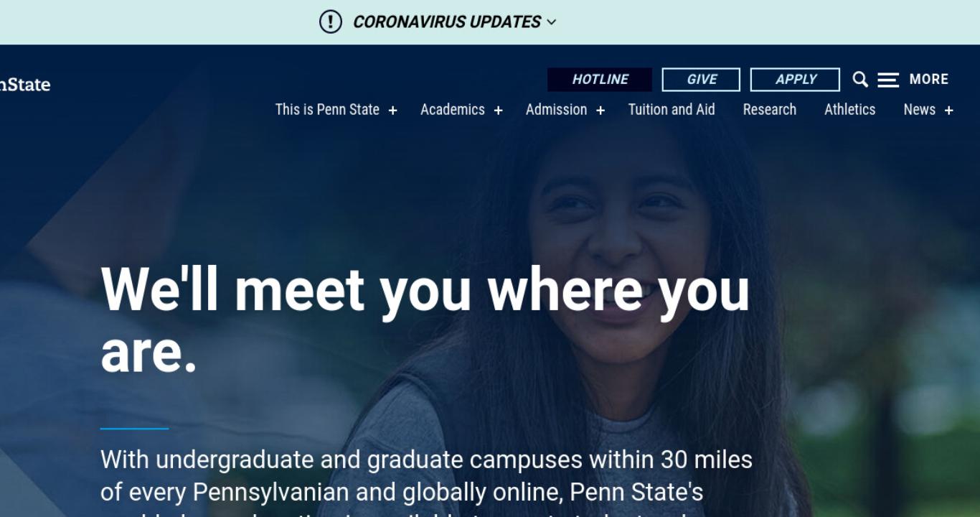Expand the News plus icon
980x517 pixels.
[x=948, y=111]
